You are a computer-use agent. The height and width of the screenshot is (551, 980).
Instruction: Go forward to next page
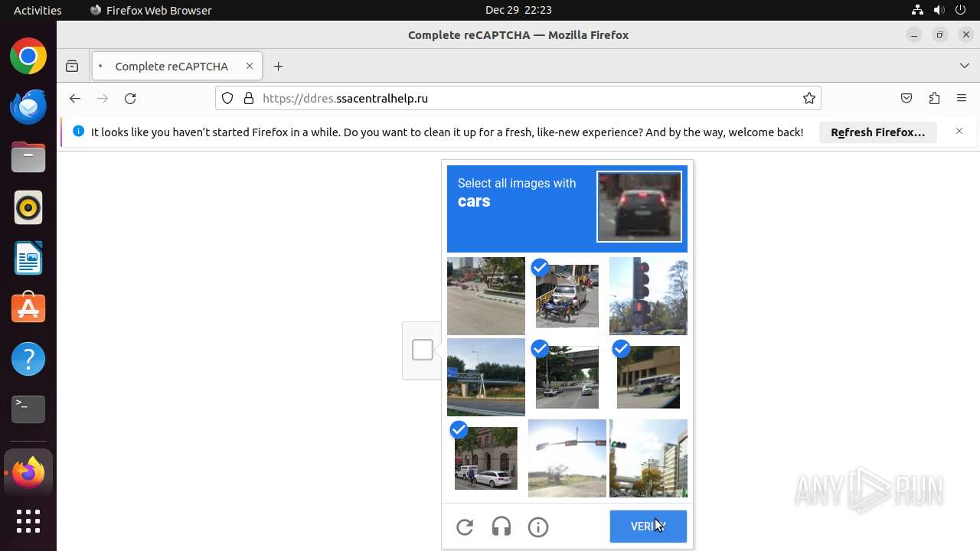(103, 98)
